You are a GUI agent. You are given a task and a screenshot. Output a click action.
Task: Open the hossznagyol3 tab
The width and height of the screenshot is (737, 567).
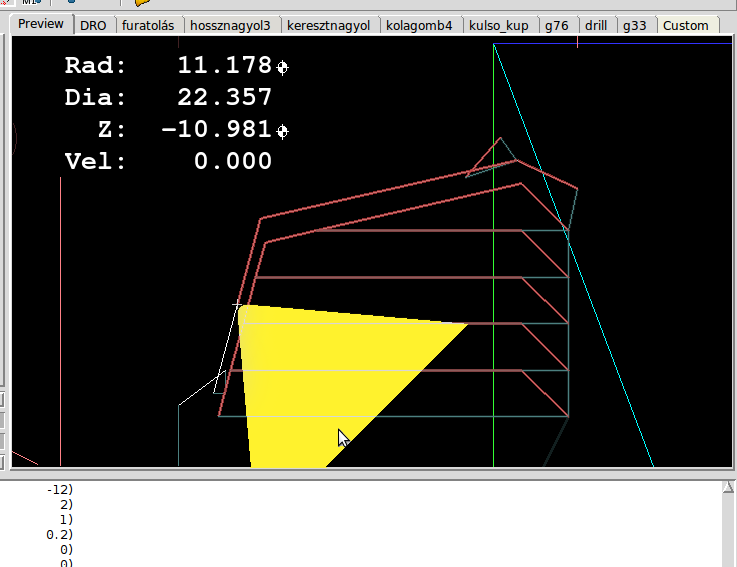click(231, 26)
